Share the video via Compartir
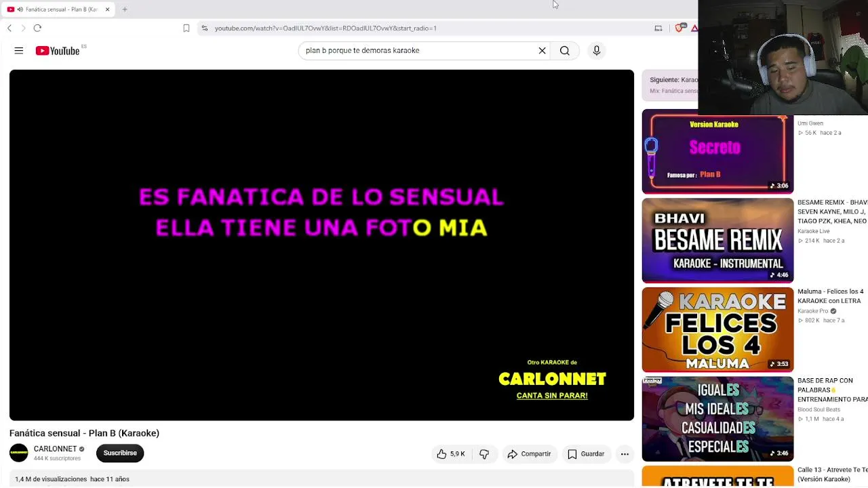This screenshot has width=868, height=488. (529, 454)
